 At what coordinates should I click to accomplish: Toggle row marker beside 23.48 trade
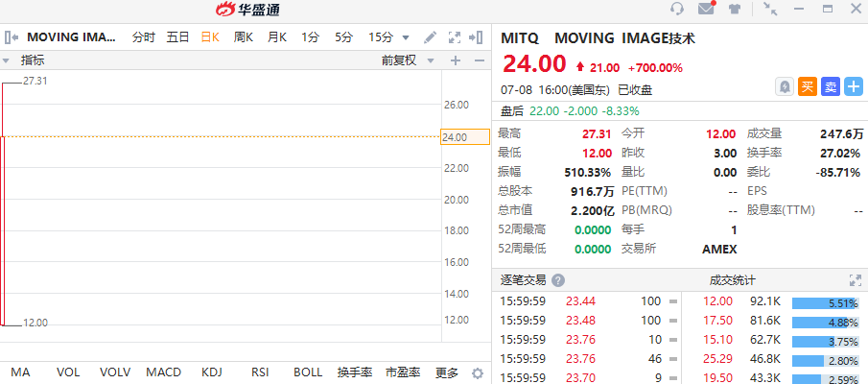tap(673, 321)
